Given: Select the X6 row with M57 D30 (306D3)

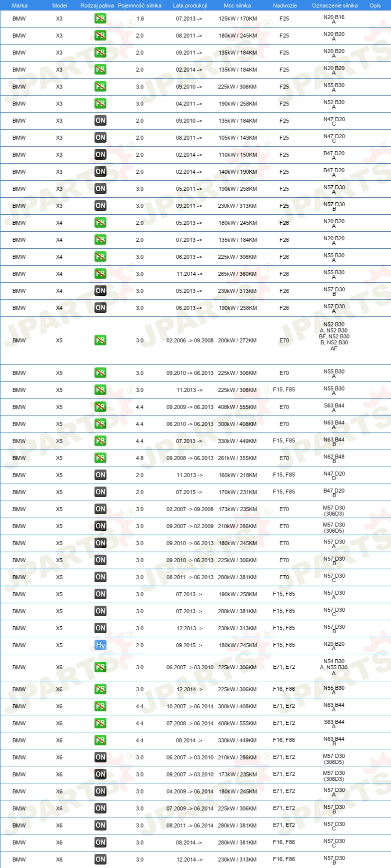Looking at the screenshot, I should tap(195, 774).
